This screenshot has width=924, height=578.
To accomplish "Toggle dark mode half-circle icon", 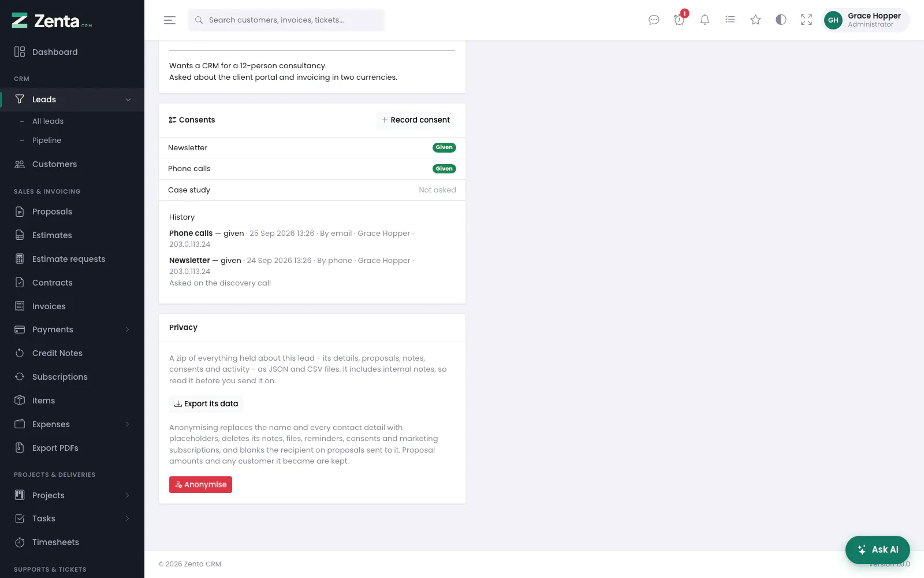I will [781, 20].
